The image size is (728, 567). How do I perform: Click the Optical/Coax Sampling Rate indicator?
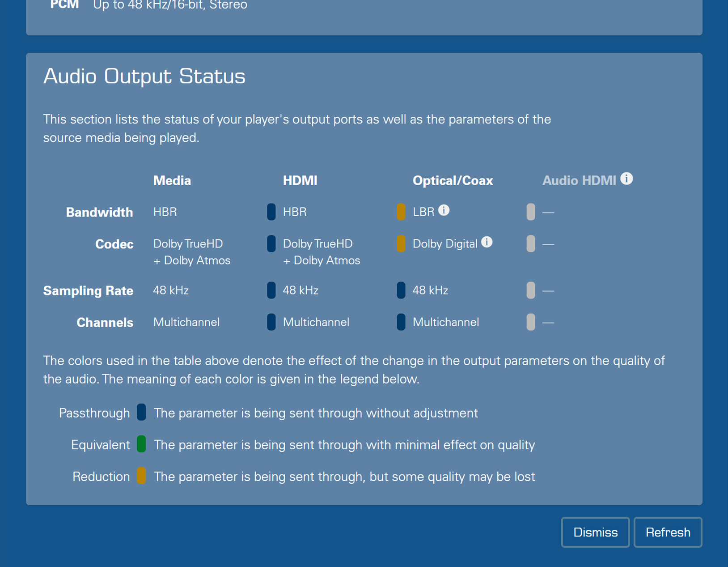(401, 290)
